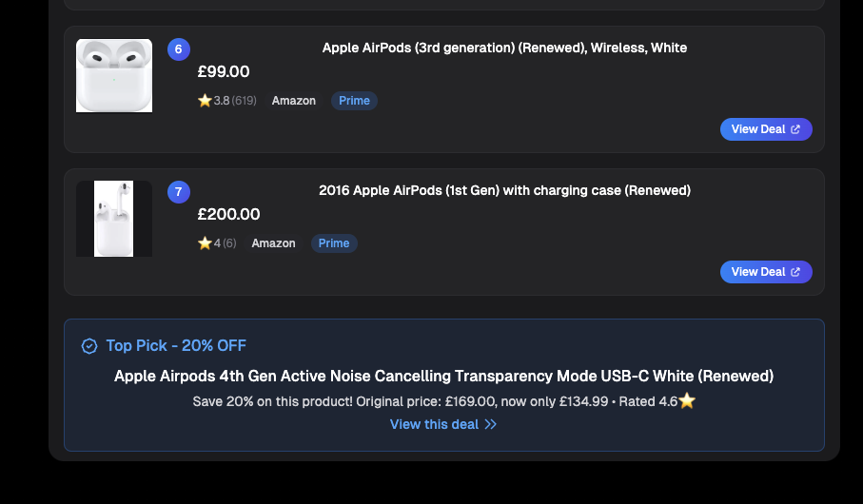
Task: Click the AirPods 3rd generation product thumbnail
Action: 114,75
